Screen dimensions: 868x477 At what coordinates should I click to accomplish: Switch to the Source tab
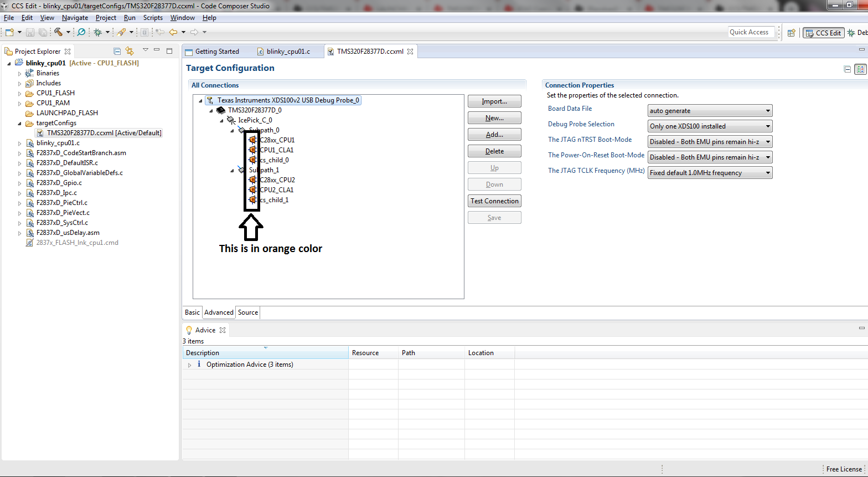coord(248,312)
